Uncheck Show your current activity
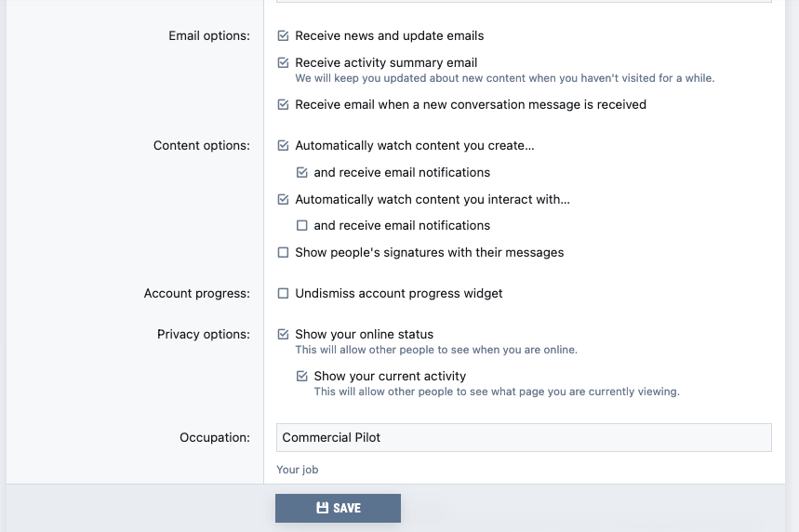The width and height of the screenshot is (799, 532). 301,376
